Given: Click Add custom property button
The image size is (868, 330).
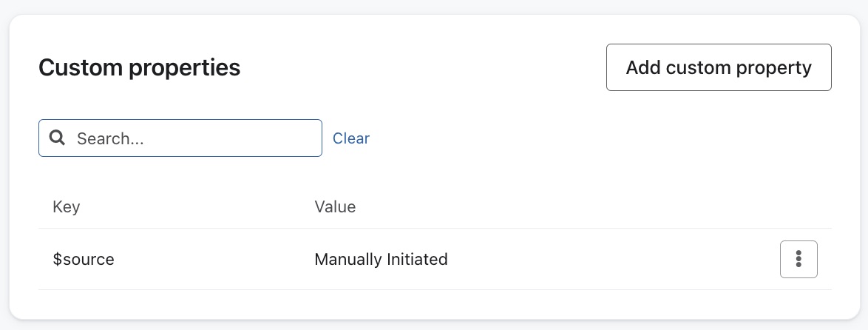Looking at the screenshot, I should pos(719,67).
